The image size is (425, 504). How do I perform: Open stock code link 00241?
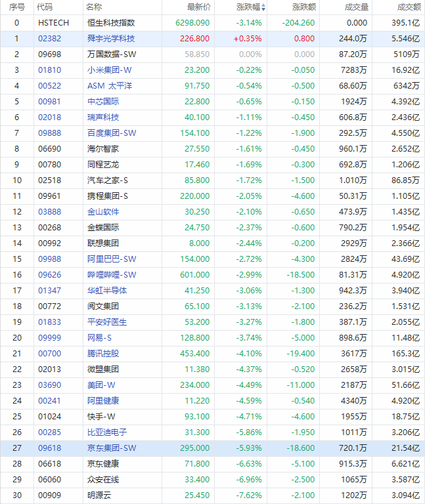(x=49, y=401)
